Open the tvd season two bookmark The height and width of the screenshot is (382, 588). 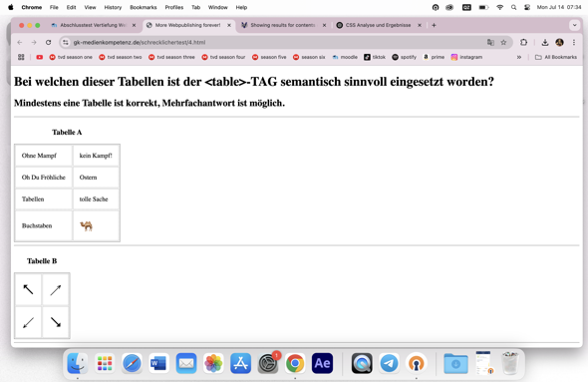(121, 57)
